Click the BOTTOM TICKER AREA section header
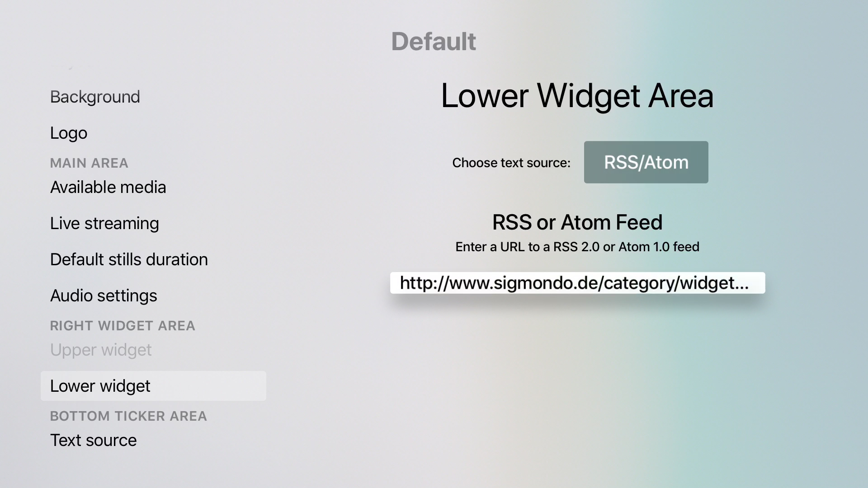 pyautogui.click(x=128, y=416)
